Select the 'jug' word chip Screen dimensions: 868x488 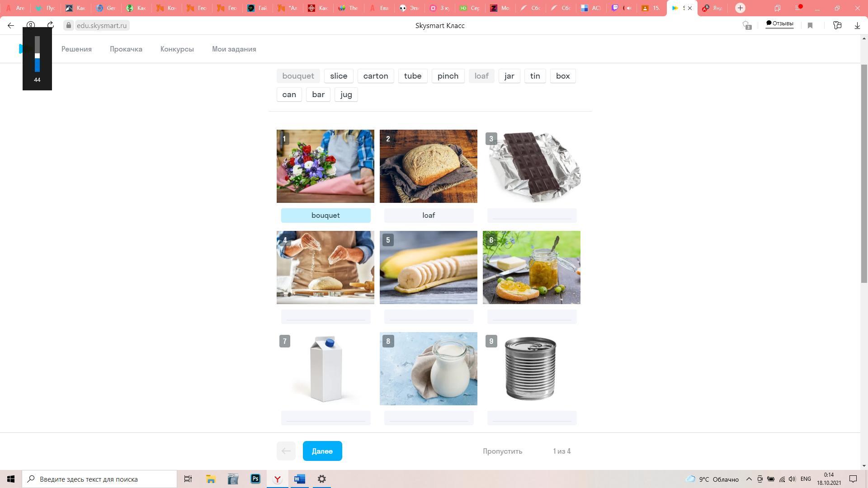click(x=346, y=94)
